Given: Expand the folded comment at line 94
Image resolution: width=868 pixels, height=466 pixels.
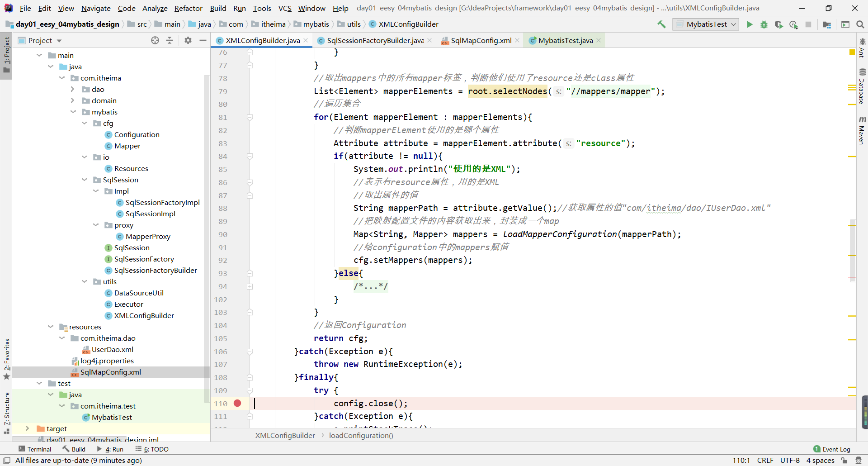Looking at the screenshot, I should [x=250, y=286].
